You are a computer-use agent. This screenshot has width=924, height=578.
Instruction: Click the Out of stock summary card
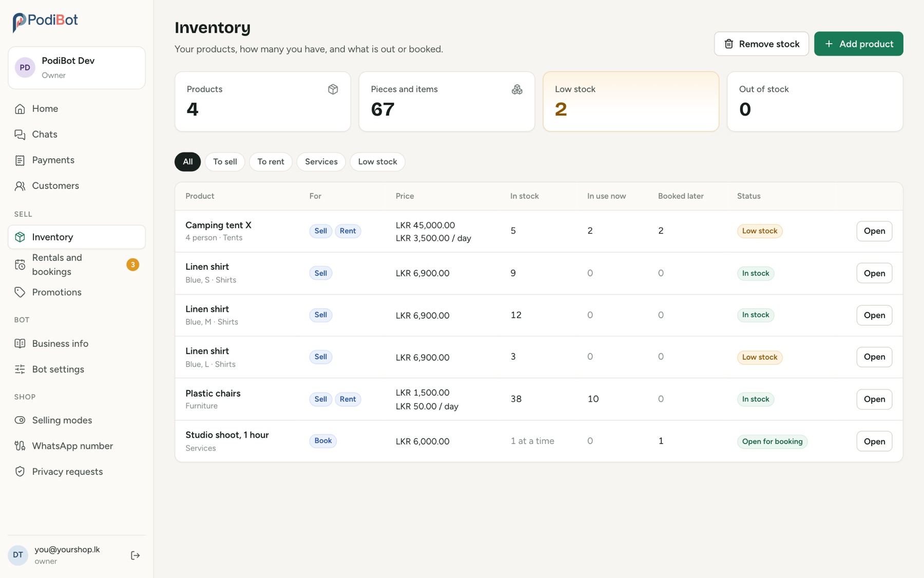(x=815, y=101)
